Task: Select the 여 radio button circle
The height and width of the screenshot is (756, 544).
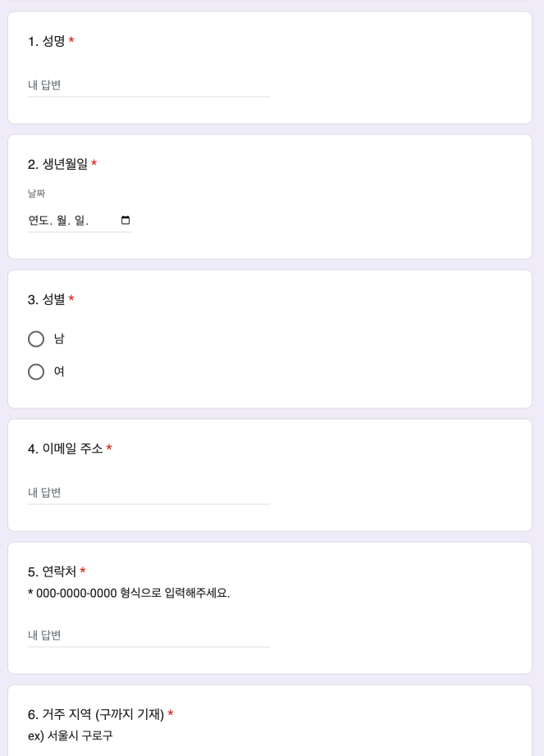Action: tap(36, 371)
